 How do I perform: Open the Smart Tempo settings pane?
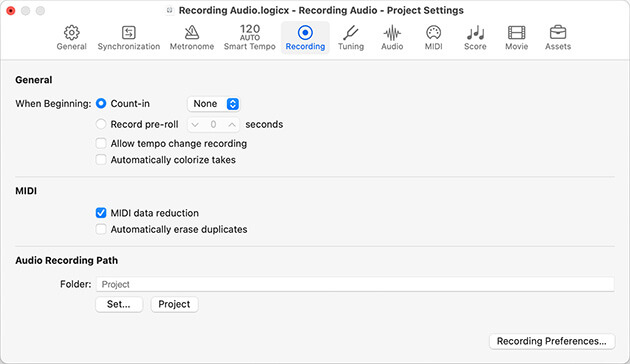tap(250, 38)
